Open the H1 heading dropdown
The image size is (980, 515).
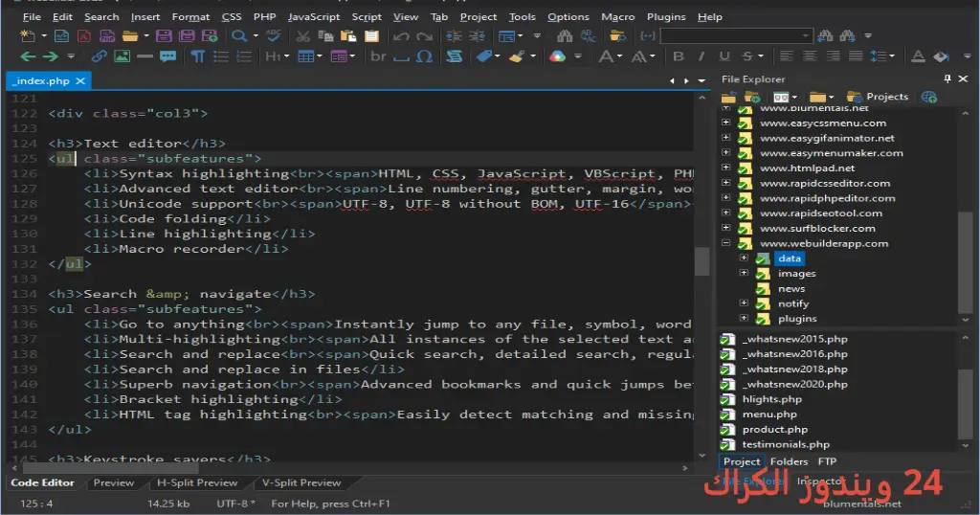pos(287,56)
